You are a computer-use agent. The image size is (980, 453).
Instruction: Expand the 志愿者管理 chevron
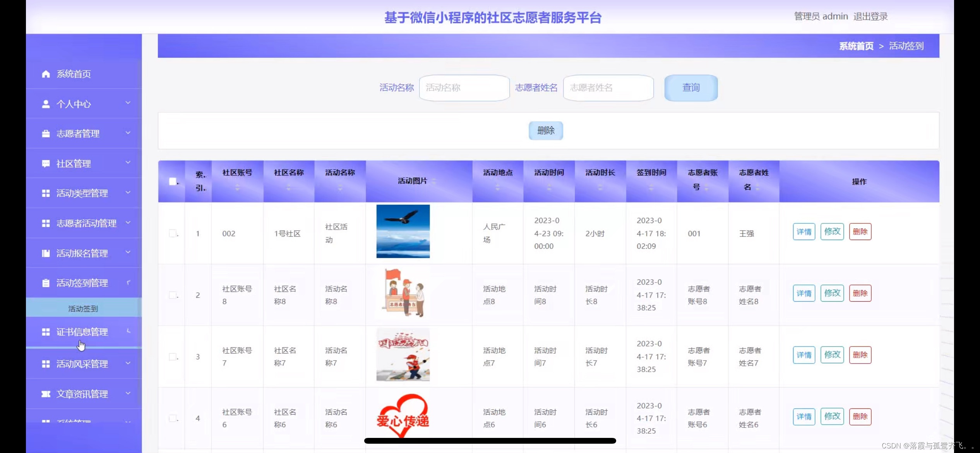(128, 133)
